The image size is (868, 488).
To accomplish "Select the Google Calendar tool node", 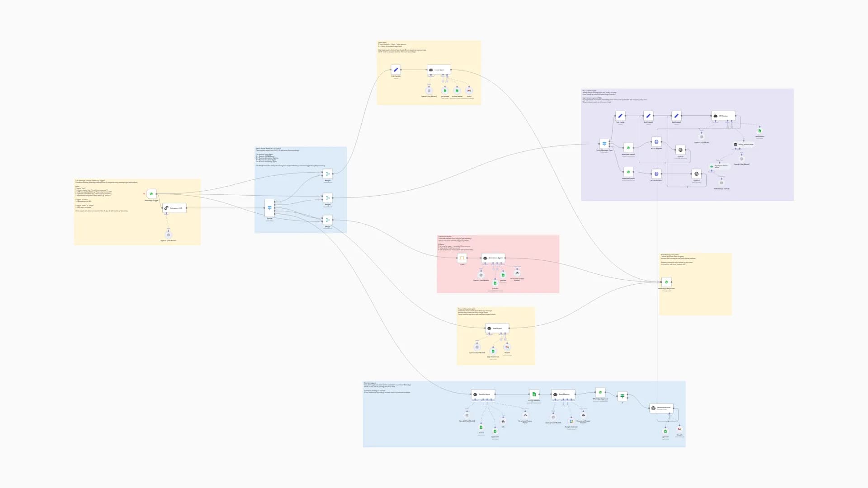I will (x=571, y=421).
